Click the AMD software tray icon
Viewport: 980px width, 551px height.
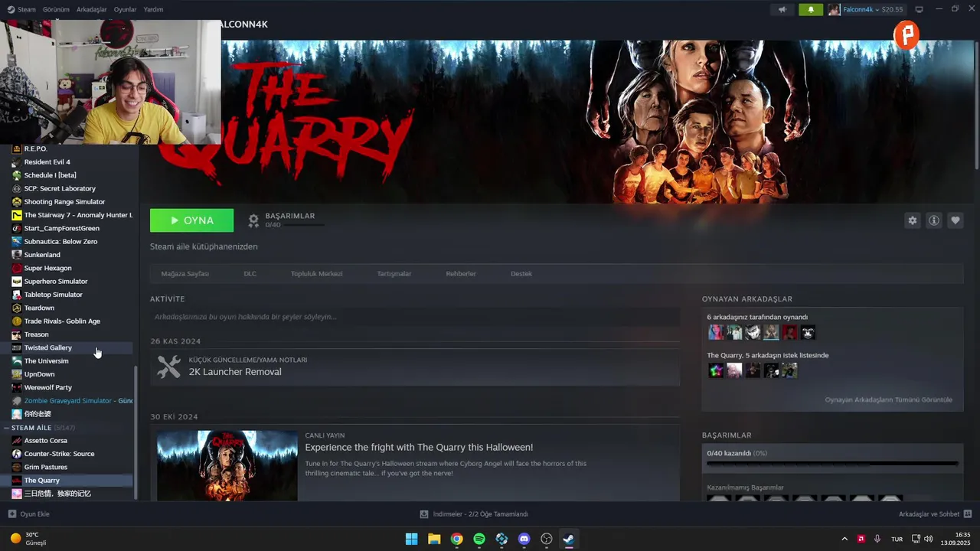click(x=861, y=539)
